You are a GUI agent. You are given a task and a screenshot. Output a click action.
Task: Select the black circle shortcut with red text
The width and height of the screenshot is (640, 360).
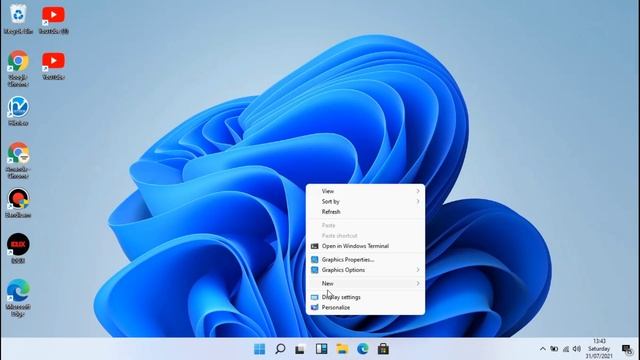click(18, 249)
